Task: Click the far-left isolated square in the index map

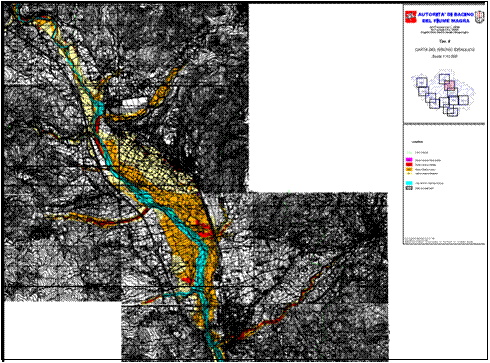Action: pyautogui.click(x=422, y=82)
